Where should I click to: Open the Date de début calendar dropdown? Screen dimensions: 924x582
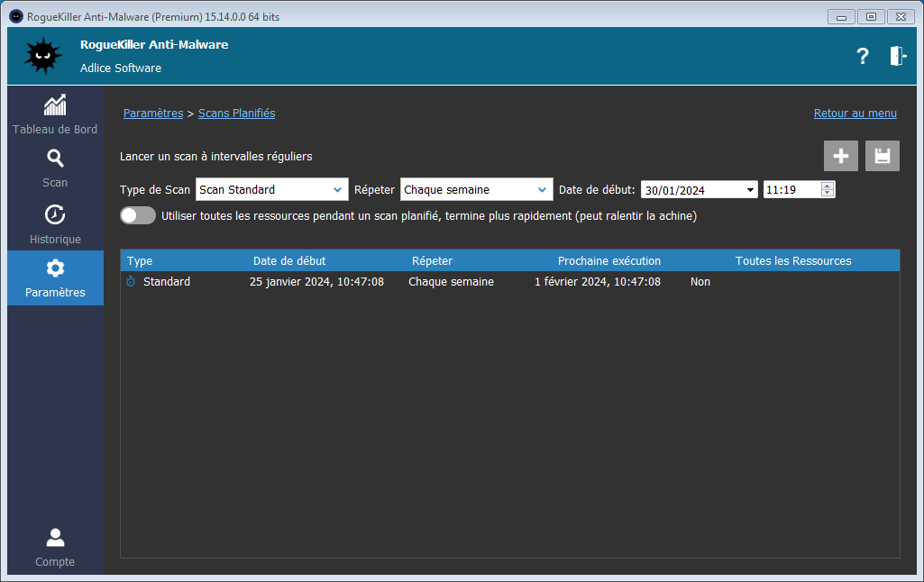pos(751,190)
